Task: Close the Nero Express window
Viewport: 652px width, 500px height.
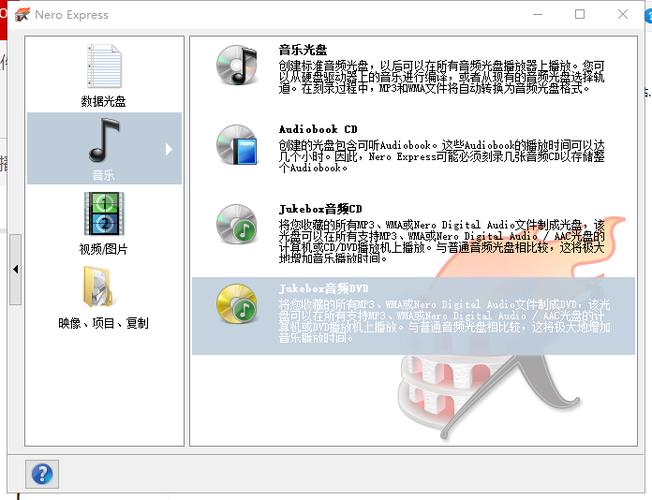Action: coord(622,15)
